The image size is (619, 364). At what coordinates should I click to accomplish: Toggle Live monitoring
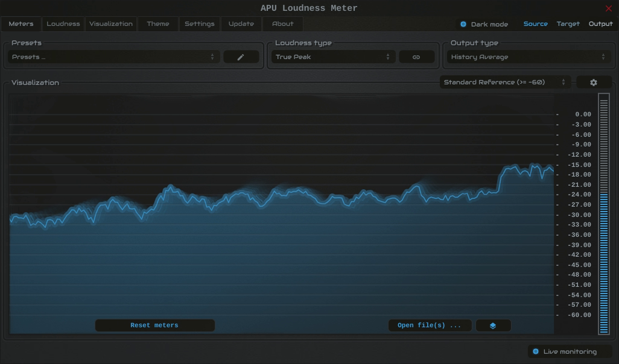(x=570, y=351)
